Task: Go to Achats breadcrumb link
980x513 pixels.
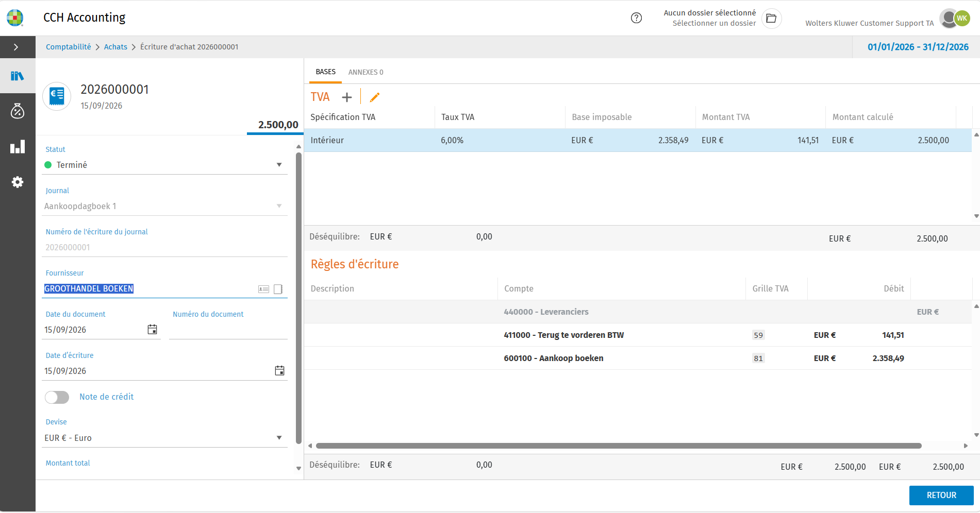Action: [x=115, y=47]
